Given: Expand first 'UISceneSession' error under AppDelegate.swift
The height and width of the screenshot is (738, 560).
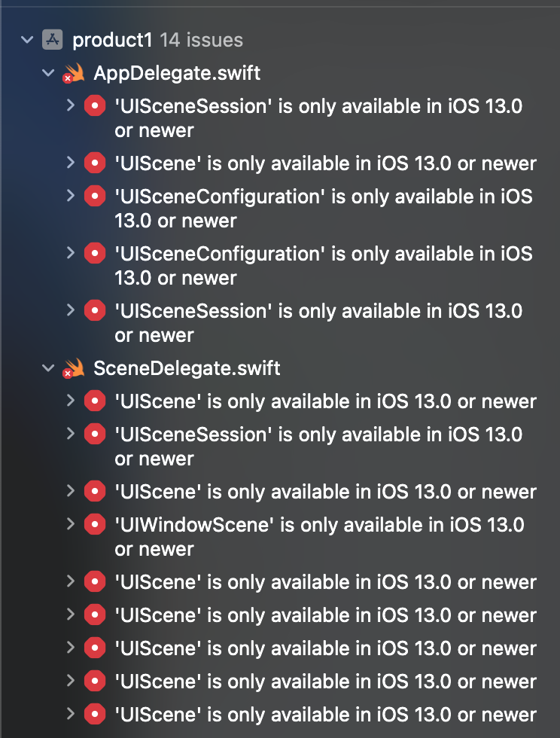Looking at the screenshot, I should click(x=71, y=105).
